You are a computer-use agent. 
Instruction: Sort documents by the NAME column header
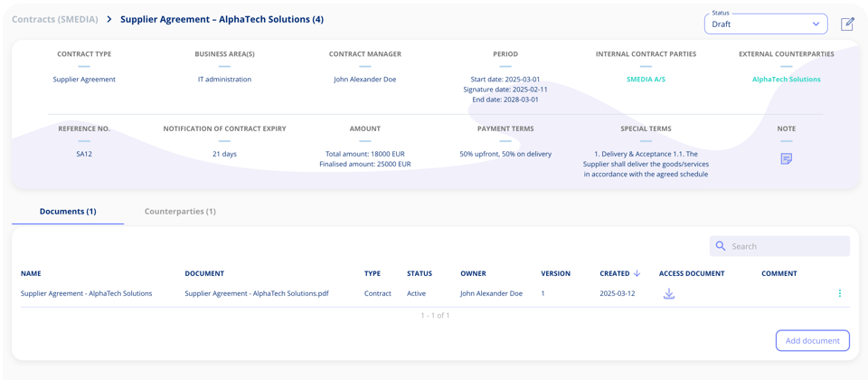click(31, 273)
